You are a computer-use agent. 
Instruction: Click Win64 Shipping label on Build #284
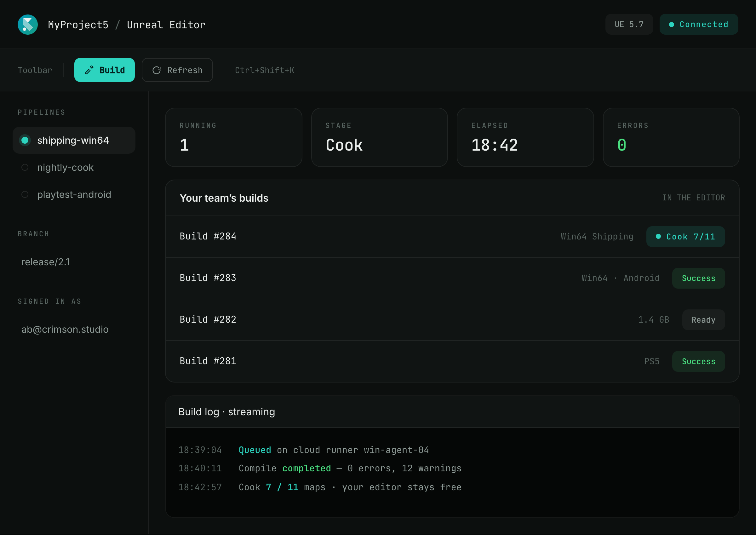[x=597, y=237]
